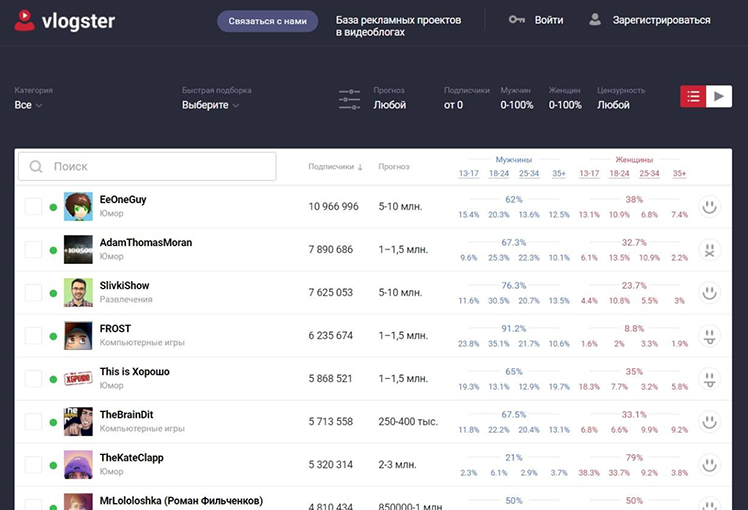Image resolution: width=748 pixels, height=510 pixels.
Task: Open This is Хорошо avatar thumbnail
Action: 78,379
